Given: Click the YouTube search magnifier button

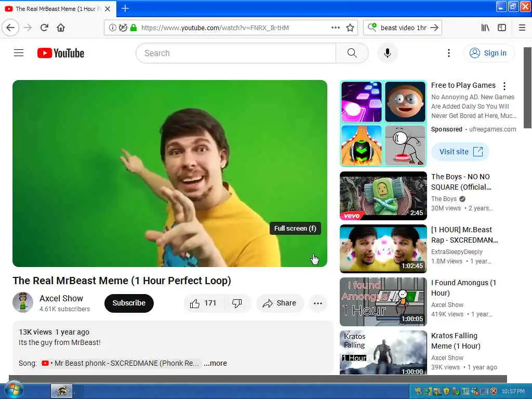Looking at the screenshot, I should pos(352,54).
